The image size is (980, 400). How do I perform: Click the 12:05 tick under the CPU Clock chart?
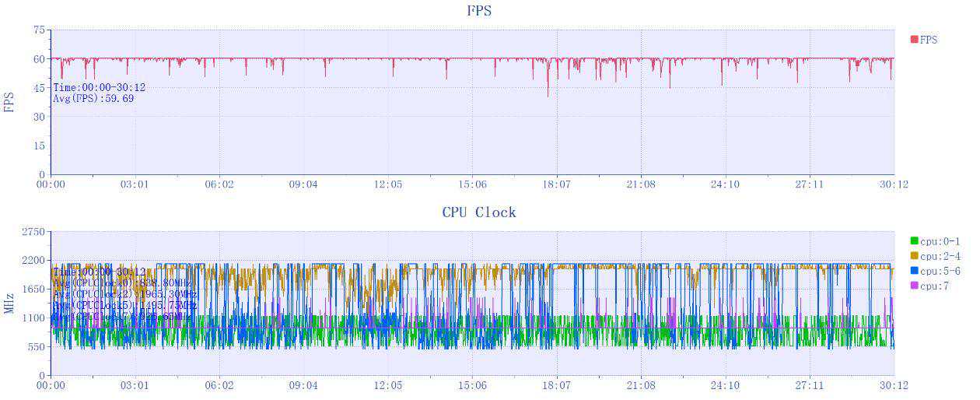(387, 385)
